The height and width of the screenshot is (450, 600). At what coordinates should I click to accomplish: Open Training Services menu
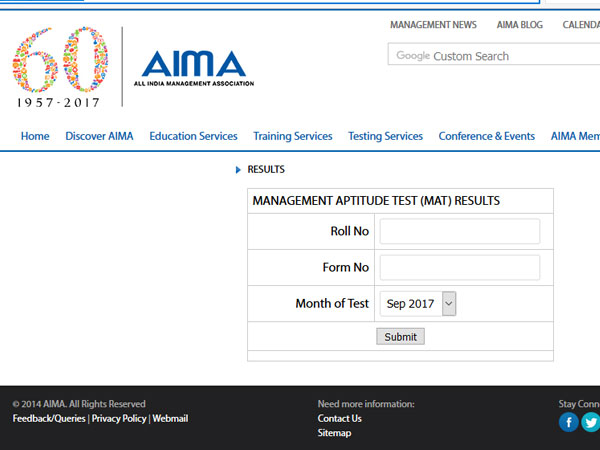[292, 136]
